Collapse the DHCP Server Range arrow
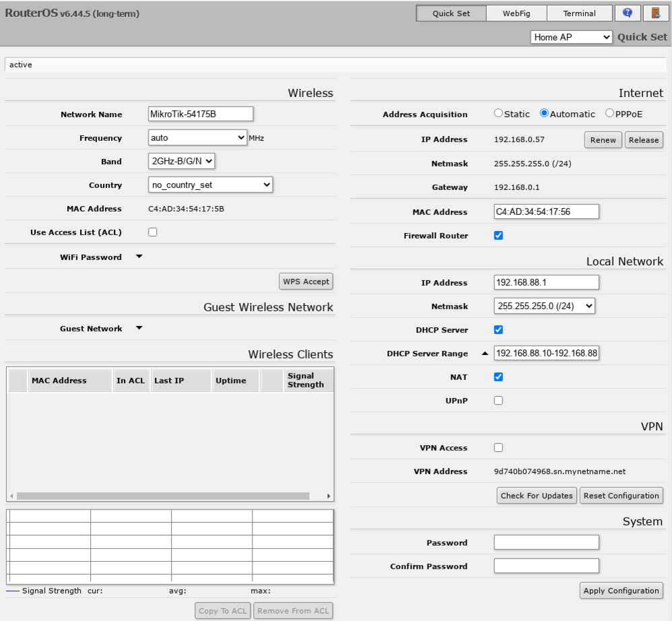The width and height of the screenshot is (672, 621). click(485, 354)
